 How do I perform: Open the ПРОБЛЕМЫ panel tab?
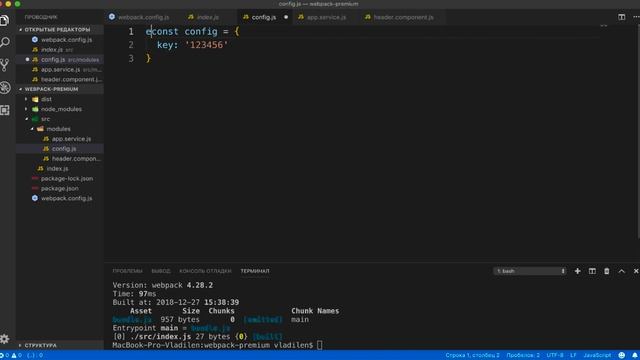tap(127, 271)
